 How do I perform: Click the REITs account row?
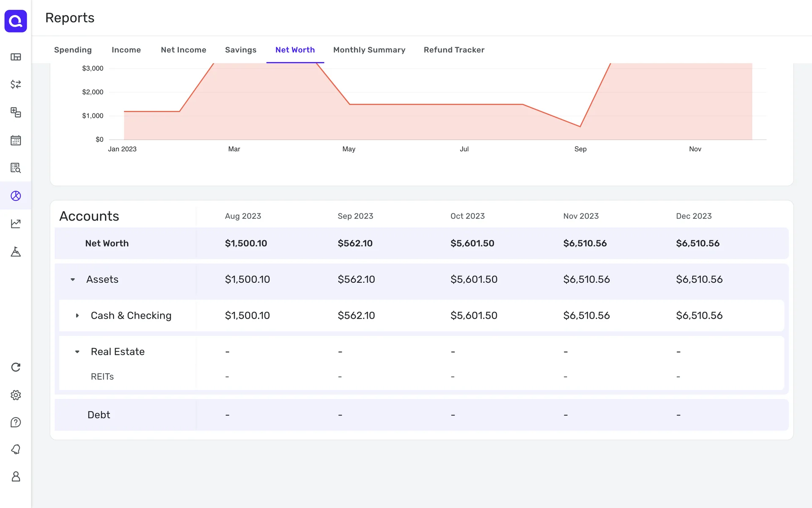pos(102,376)
